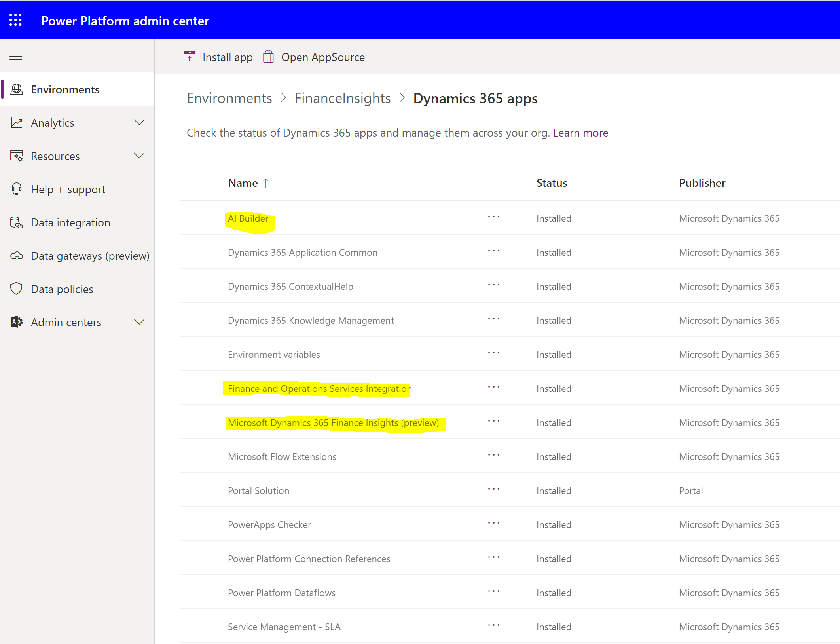Expand the Analytics section chevron
This screenshot has width=840, height=644.
139,122
